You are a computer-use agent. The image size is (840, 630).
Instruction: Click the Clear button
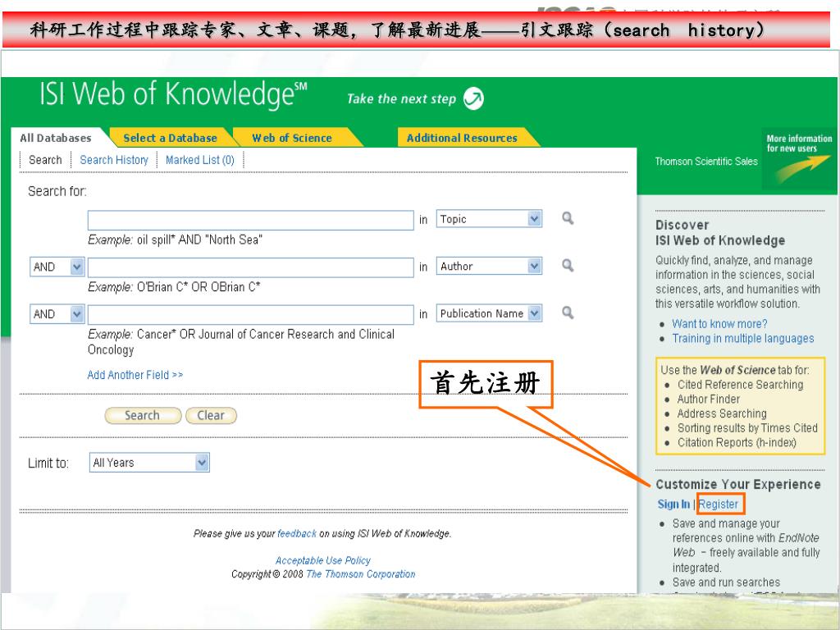211,415
